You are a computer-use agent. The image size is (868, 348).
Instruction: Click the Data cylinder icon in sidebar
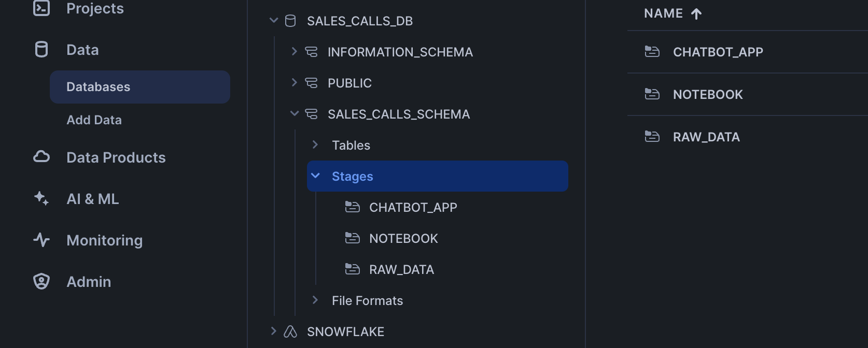click(x=41, y=50)
